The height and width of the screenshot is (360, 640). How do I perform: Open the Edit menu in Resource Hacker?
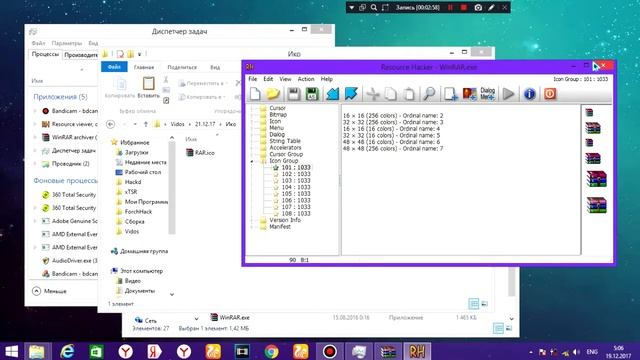[x=268, y=79]
